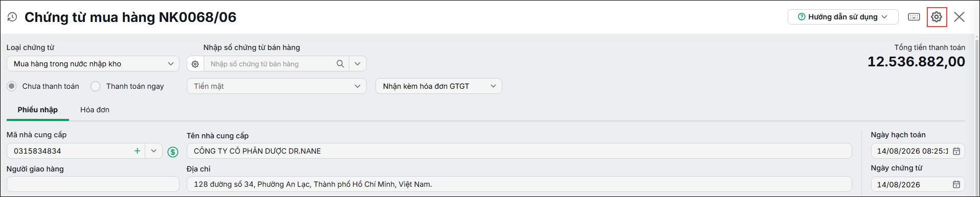Click the green dollar supplier debt icon
The image size is (980, 197).
[173, 152]
